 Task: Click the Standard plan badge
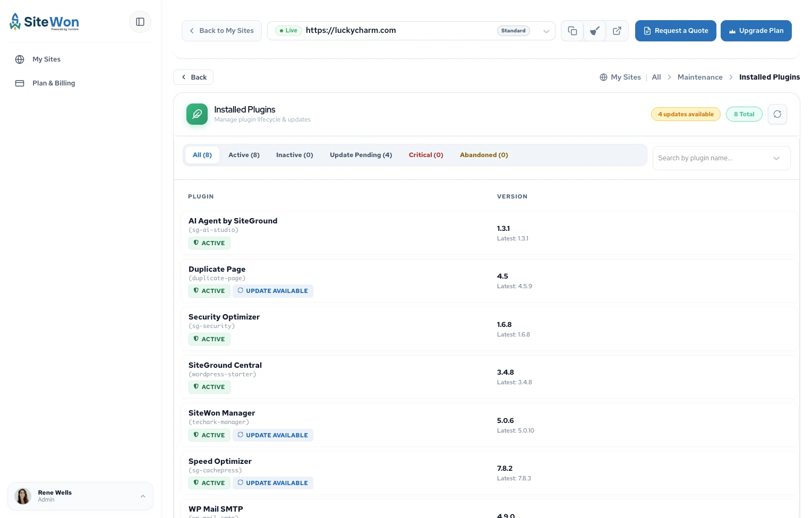pos(514,31)
